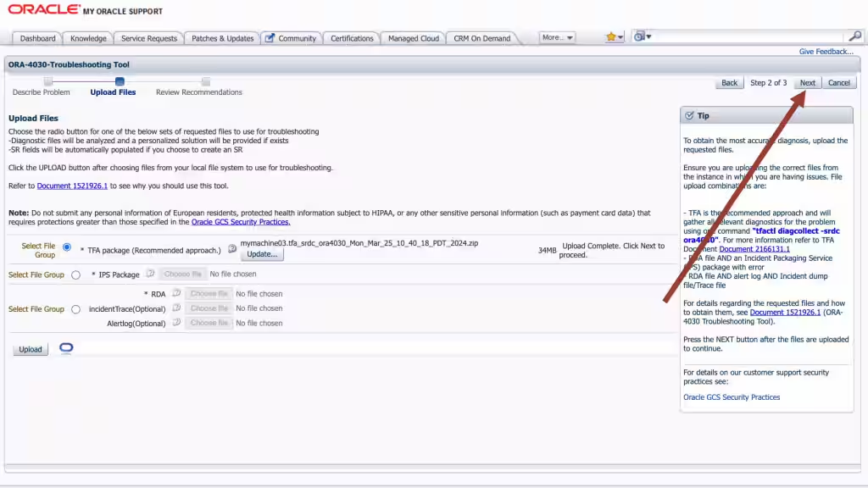Switch to the Knowledge tab

pos(88,38)
